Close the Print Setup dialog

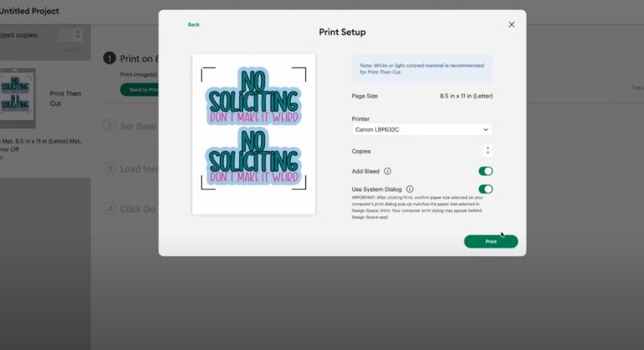512,24
